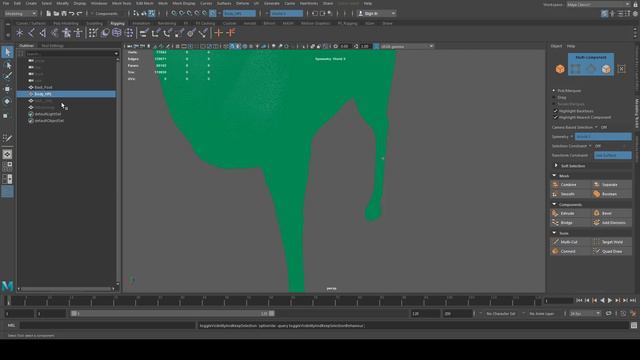Click the Bevel component button

tap(611, 213)
